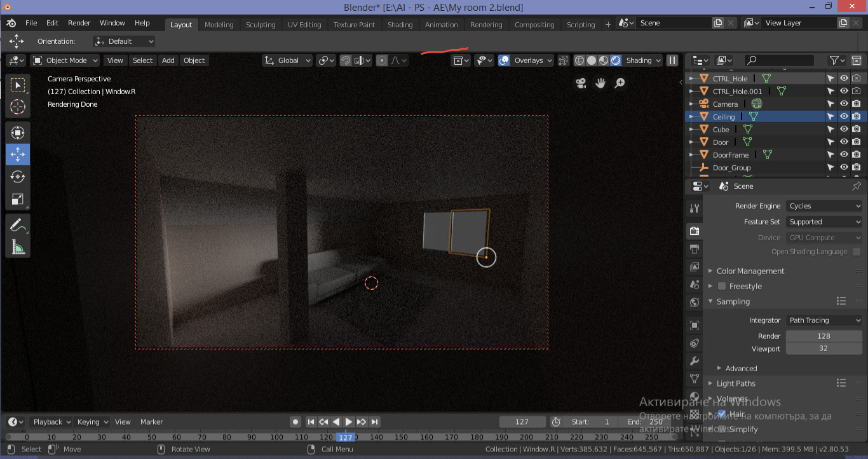The image size is (868, 459).
Task: Open Object Mode dropdown
Action: [x=65, y=60]
